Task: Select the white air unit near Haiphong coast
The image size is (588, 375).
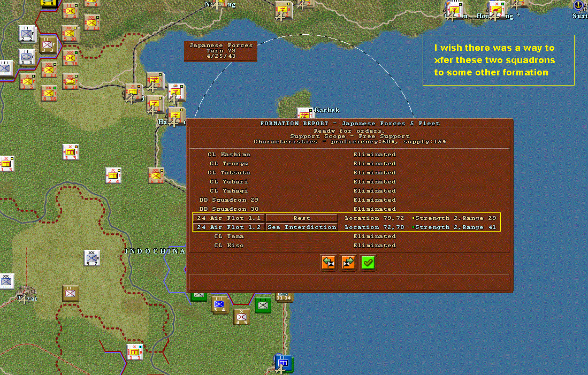Action: tap(176, 92)
